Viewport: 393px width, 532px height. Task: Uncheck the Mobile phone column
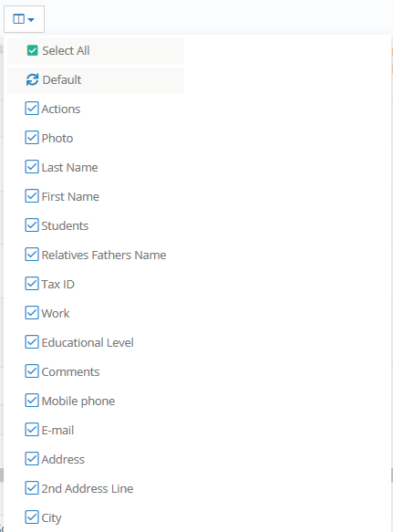click(32, 401)
